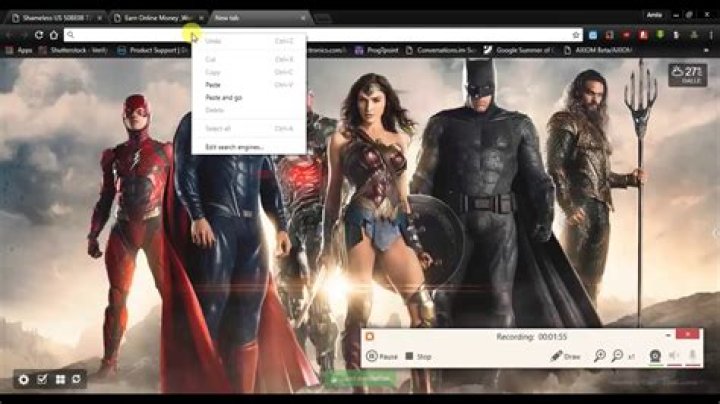Focus the address bar input
The image size is (720, 404).
click(321, 35)
